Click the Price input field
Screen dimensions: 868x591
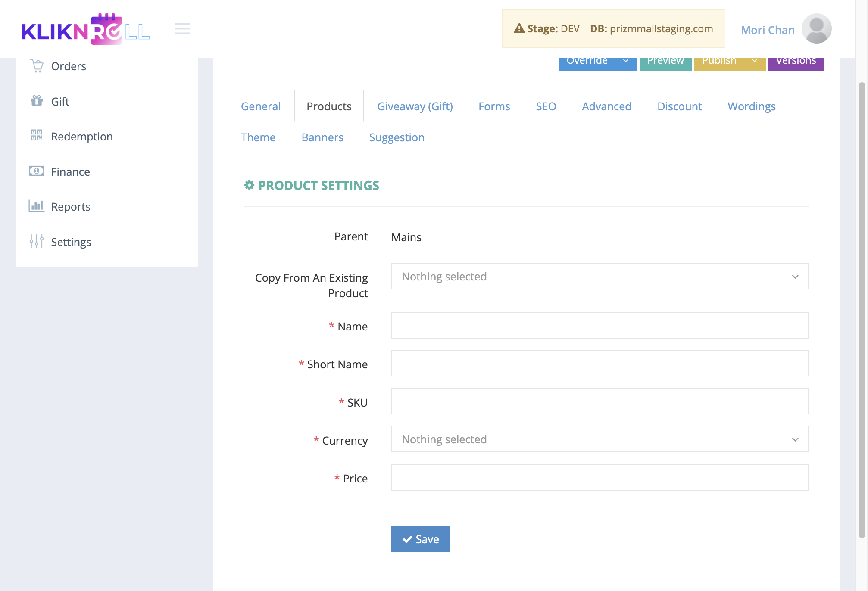click(x=599, y=477)
